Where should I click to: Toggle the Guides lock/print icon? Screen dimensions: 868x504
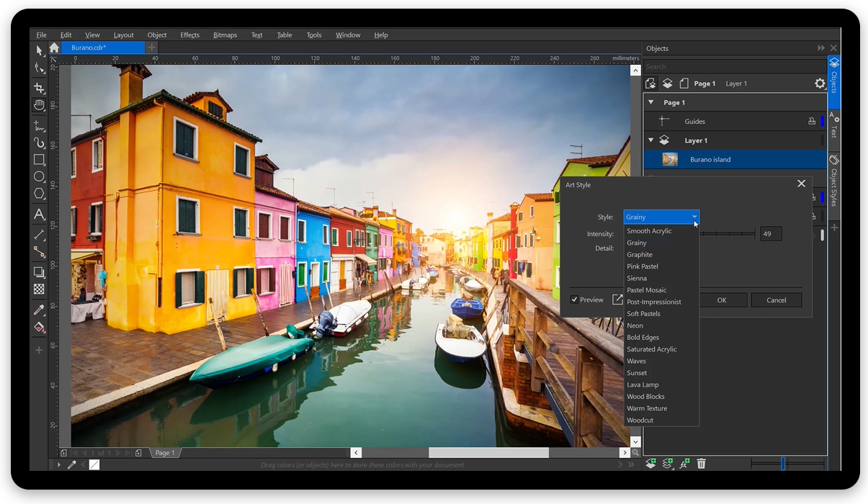(812, 122)
